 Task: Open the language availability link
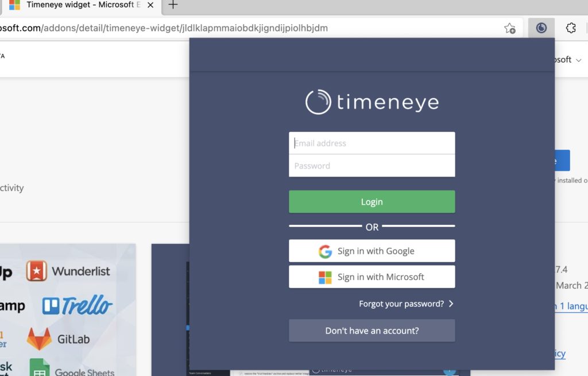click(572, 306)
